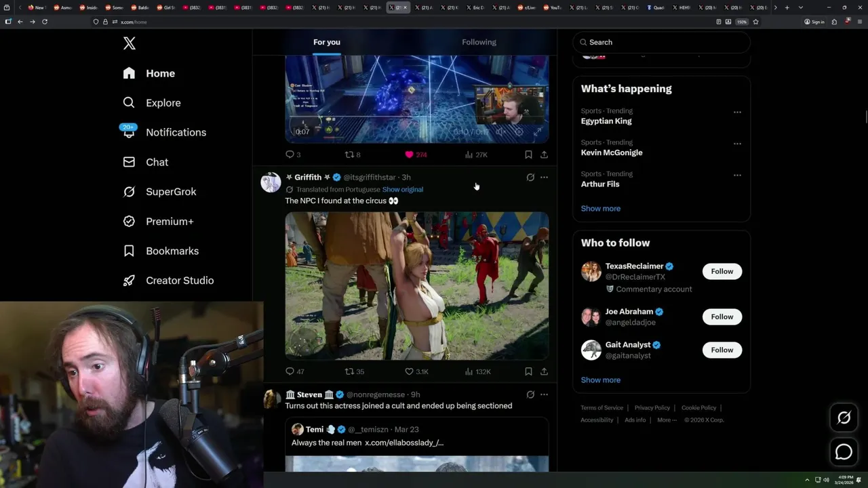The height and width of the screenshot is (488, 868).
Task: Open the SuperGrok icon in the sidebar
Action: point(129,192)
